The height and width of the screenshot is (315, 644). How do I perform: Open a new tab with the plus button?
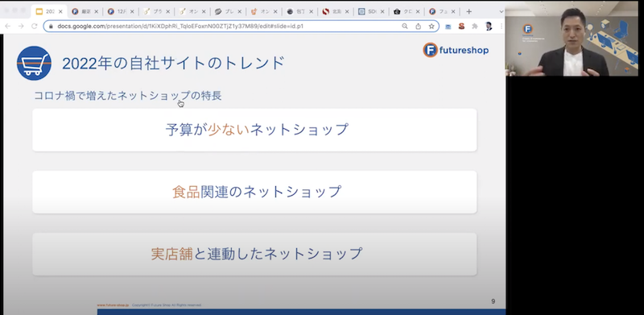click(x=469, y=11)
